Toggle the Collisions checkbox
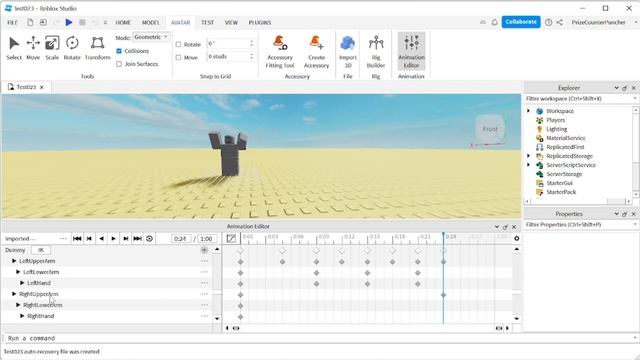The width and height of the screenshot is (640, 360). coord(119,51)
